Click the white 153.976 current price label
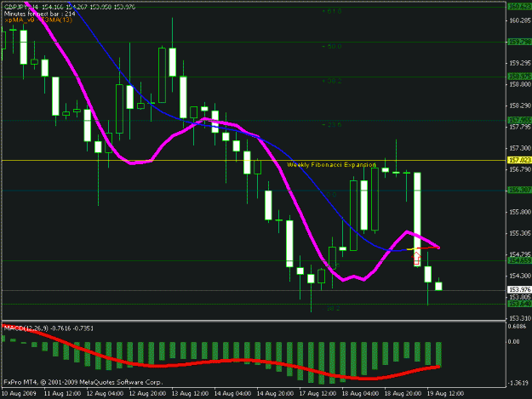532x399 pixels. [x=519, y=289]
